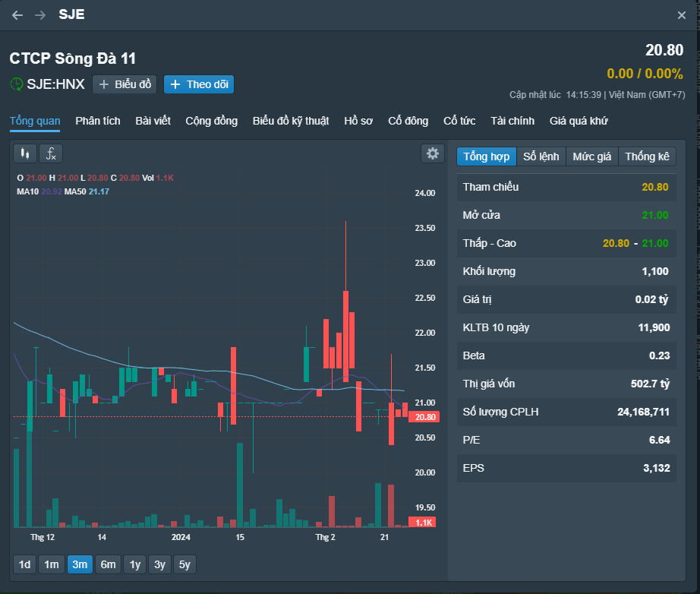700x594 pixels.
Task: Click the Beta value 0.23
Action: 659,356
